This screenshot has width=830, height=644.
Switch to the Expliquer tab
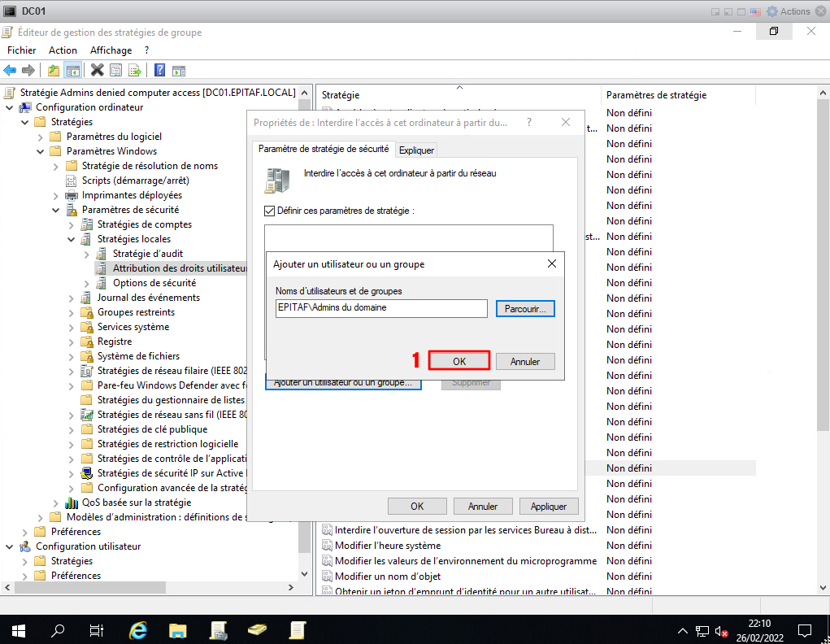[x=416, y=150]
